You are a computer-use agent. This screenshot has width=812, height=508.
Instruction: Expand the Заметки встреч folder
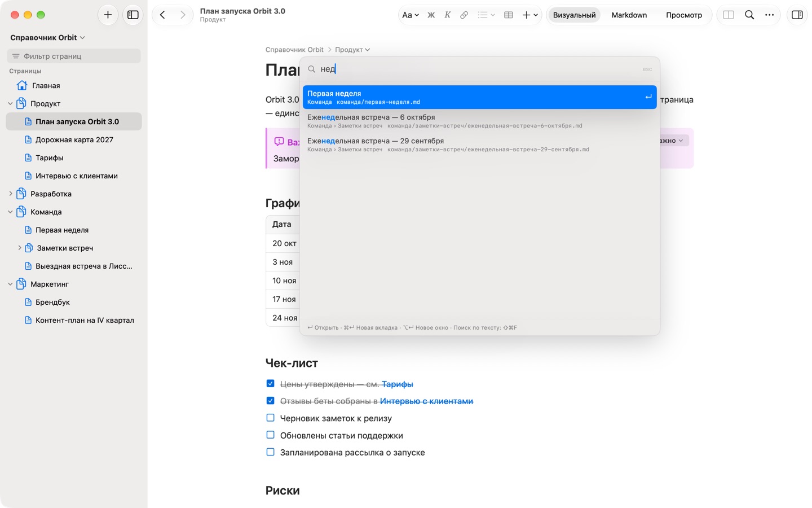[x=20, y=248]
